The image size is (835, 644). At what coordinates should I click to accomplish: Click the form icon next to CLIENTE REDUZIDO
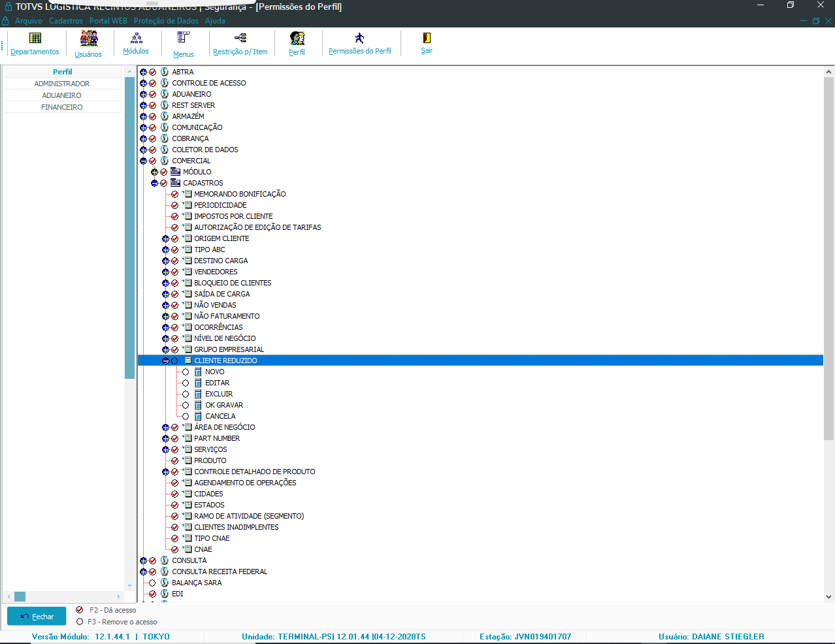coord(187,361)
